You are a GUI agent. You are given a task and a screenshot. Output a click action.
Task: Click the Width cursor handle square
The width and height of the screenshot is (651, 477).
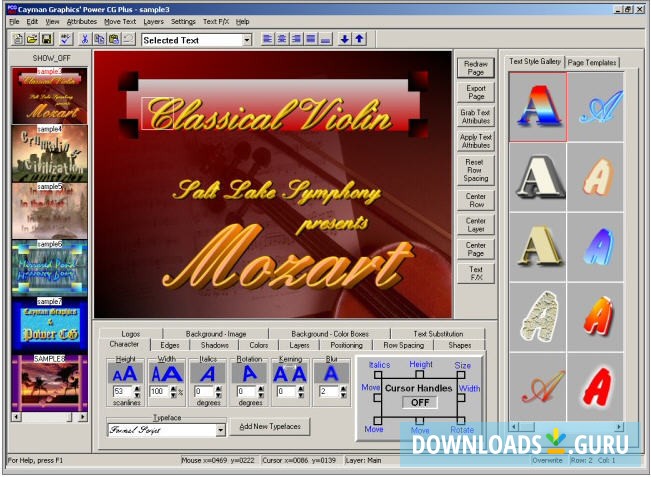coord(461,398)
